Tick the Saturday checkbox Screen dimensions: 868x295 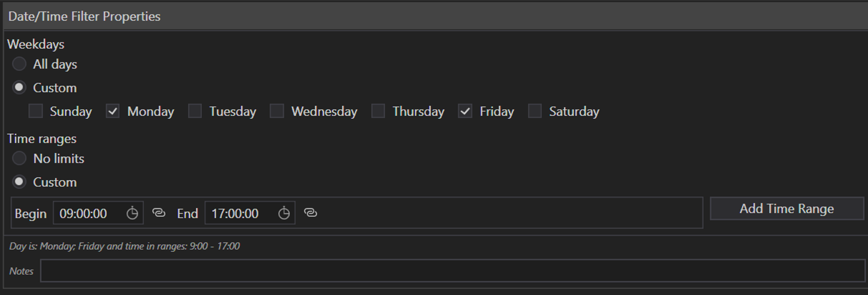pos(535,111)
